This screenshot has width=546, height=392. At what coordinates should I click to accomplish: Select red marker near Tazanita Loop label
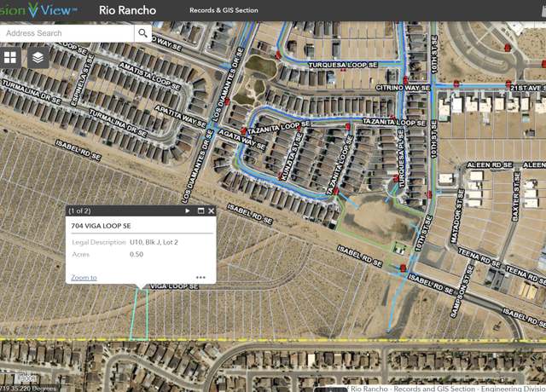point(244,131)
